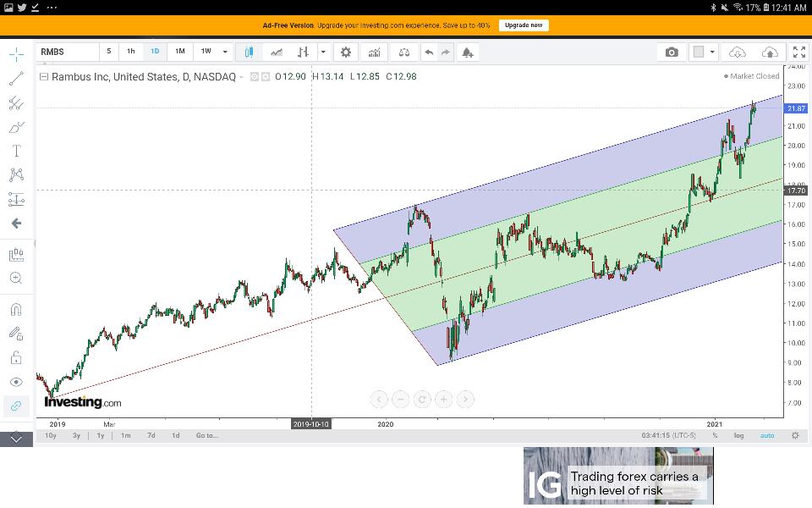812x508 pixels.
Task: Take a chart snapshot with camera icon
Action: (672, 52)
